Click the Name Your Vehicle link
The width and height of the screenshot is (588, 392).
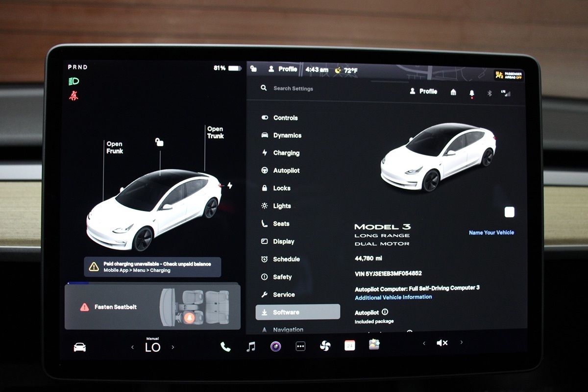point(491,233)
